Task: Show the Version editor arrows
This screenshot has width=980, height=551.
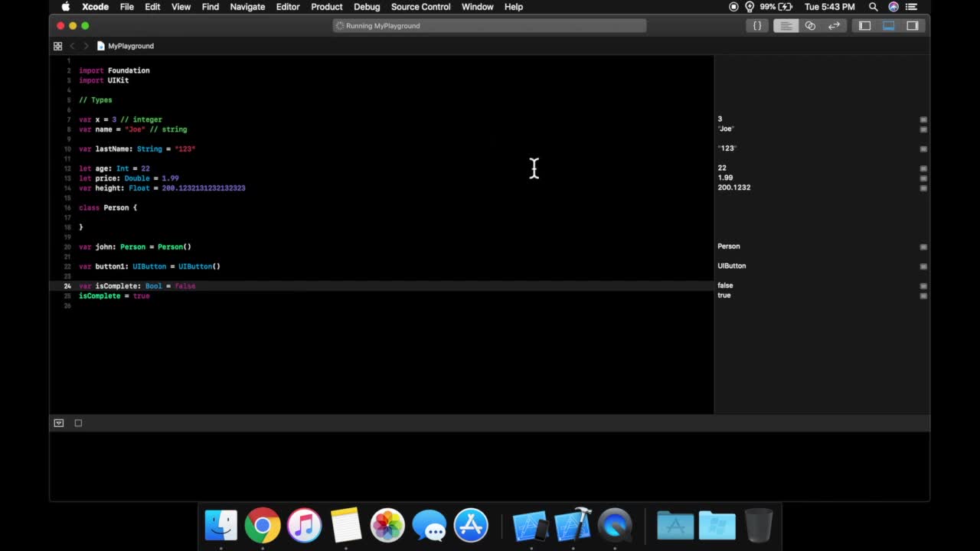Action: pyautogui.click(x=834, y=25)
